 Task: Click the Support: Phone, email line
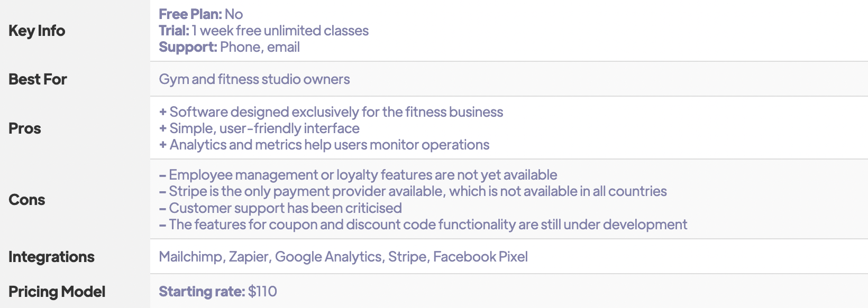coord(229,47)
